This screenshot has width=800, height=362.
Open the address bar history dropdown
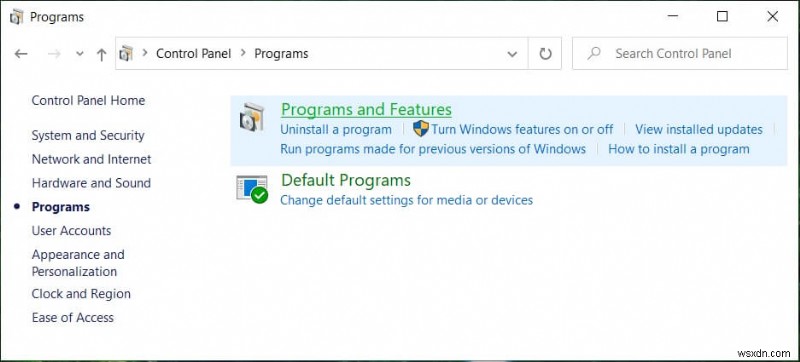[x=512, y=54]
